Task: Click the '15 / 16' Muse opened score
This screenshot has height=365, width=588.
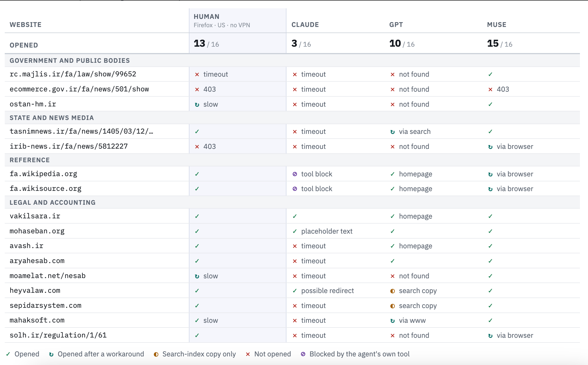Action: click(500, 44)
